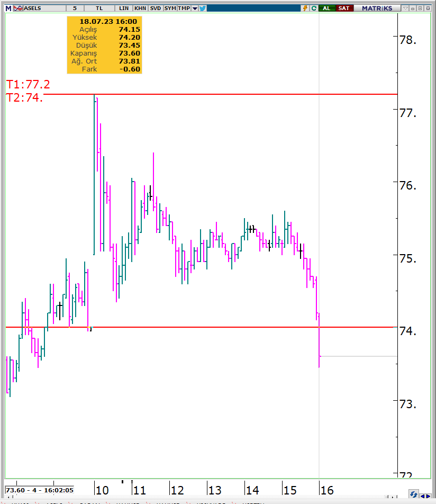Click the 16 time axis label
This screenshot has width=436, height=504.
click(327, 490)
